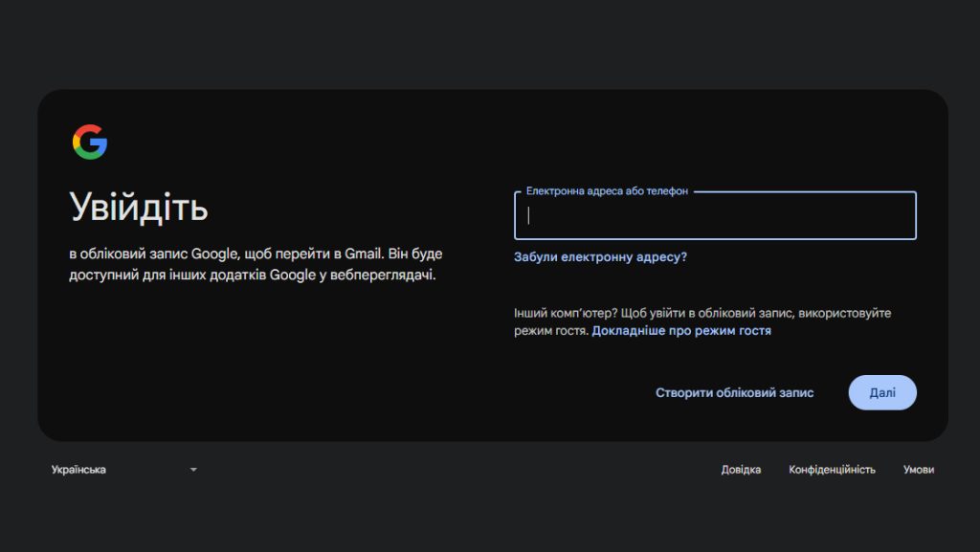Open "Докладніше про режим гостя" link

[681, 330]
